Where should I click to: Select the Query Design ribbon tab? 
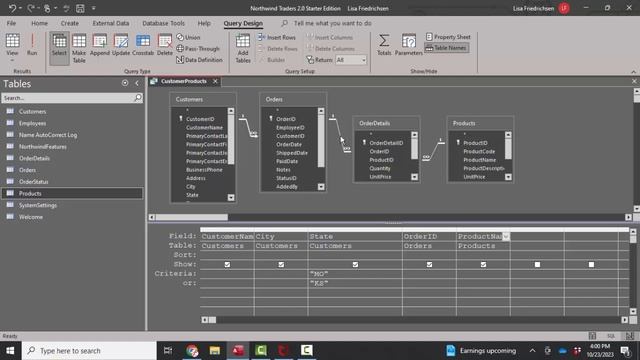243,23
